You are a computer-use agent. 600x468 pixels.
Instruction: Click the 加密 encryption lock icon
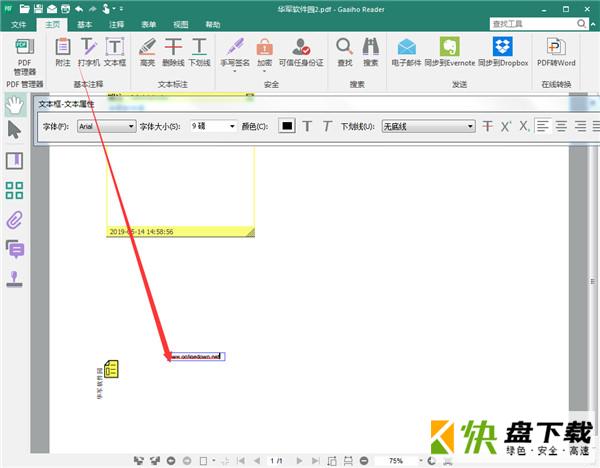coord(264,47)
